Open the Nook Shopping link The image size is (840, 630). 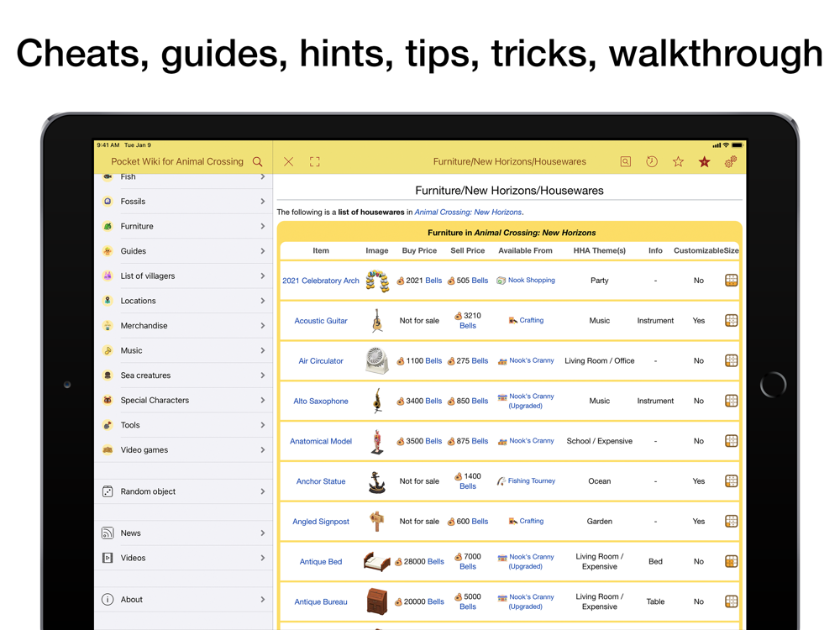pos(532,281)
